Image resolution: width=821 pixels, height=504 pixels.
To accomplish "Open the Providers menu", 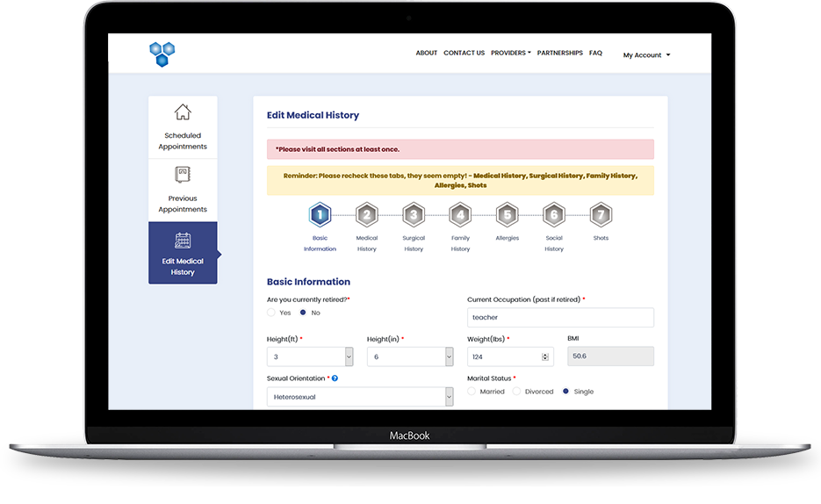I will pos(510,54).
